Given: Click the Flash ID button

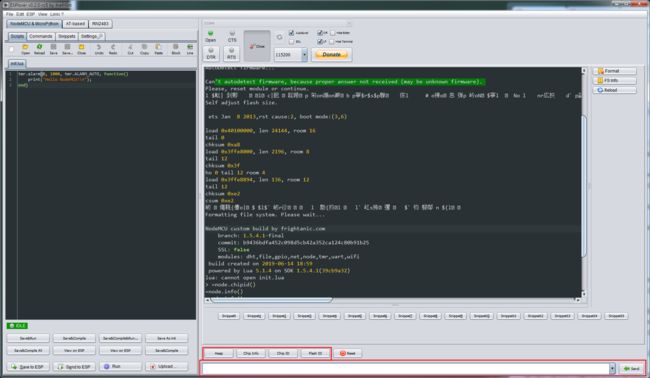Looking at the screenshot, I should [x=315, y=354].
